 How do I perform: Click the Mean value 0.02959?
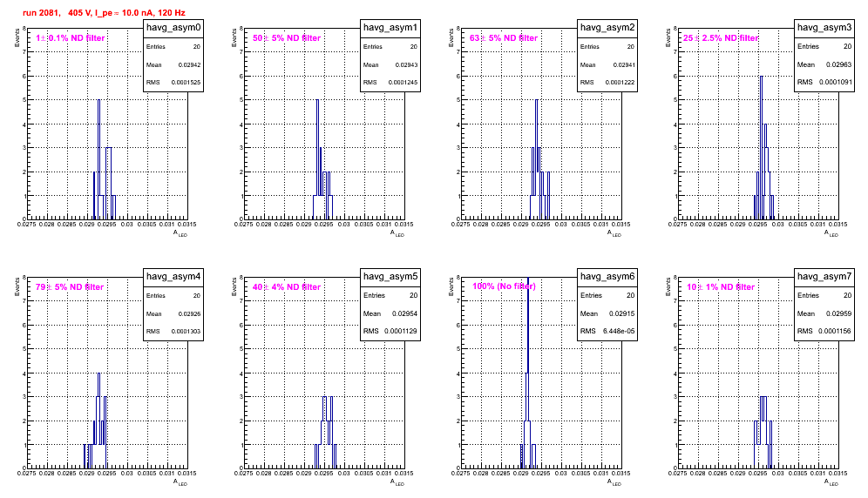click(838, 313)
